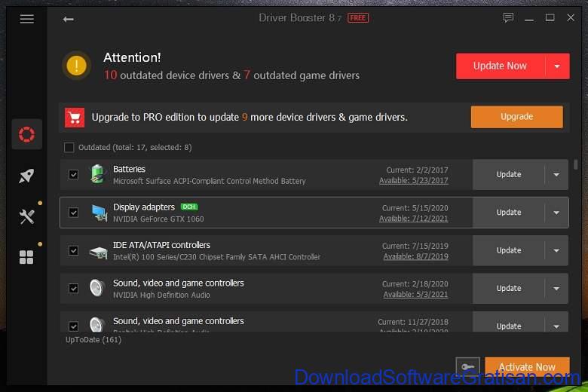588x392 pixels.
Task: Expand the IDE ATA/ATAPI Update dropdown
Action: pyautogui.click(x=556, y=250)
